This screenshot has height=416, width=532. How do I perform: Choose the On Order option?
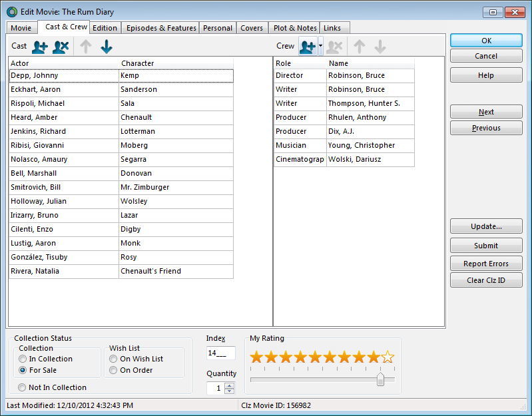tap(113, 370)
